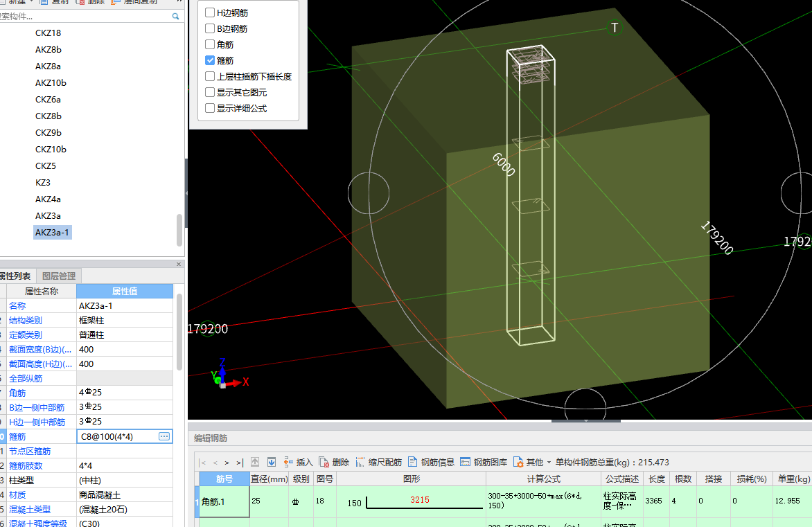The height and width of the screenshot is (527, 812).
Task: Click the 筋号 column header
Action: [x=224, y=479]
